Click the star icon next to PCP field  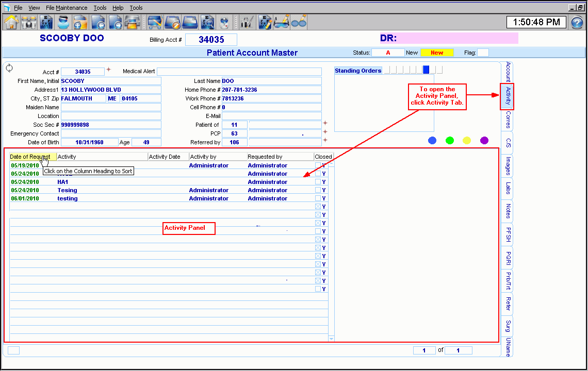pos(325,131)
